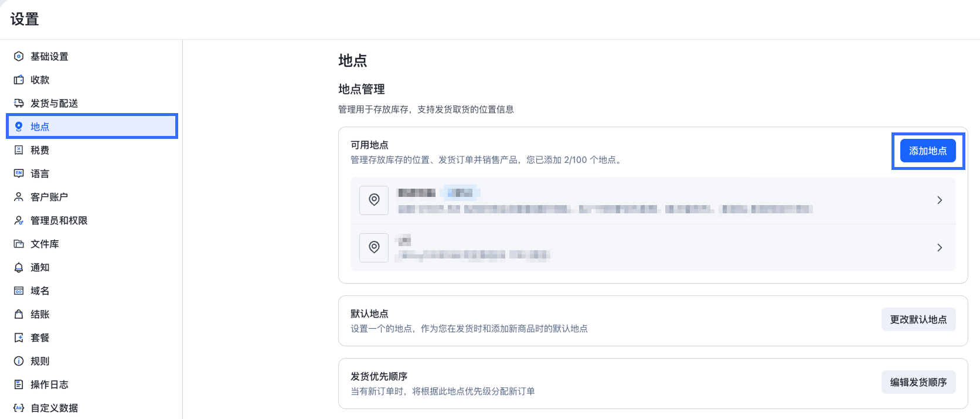Click the 添加地点 button
The image size is (980, 419).
928,151
